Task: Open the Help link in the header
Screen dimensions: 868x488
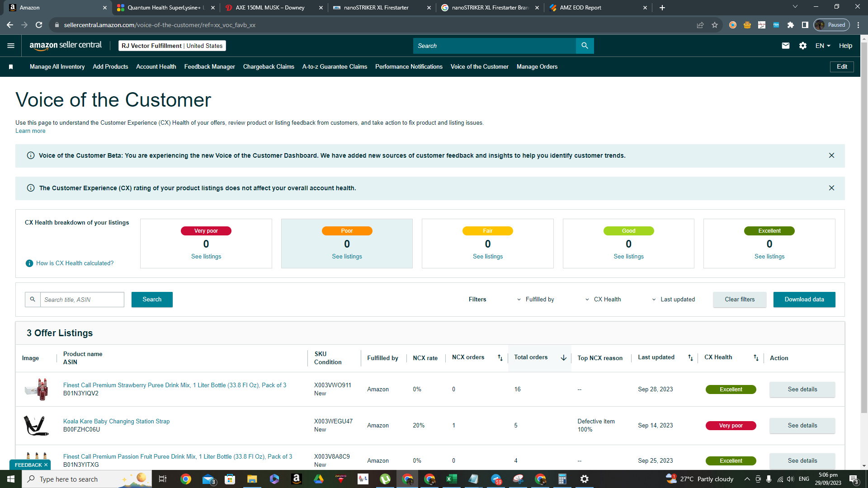Action: (845, 46)
